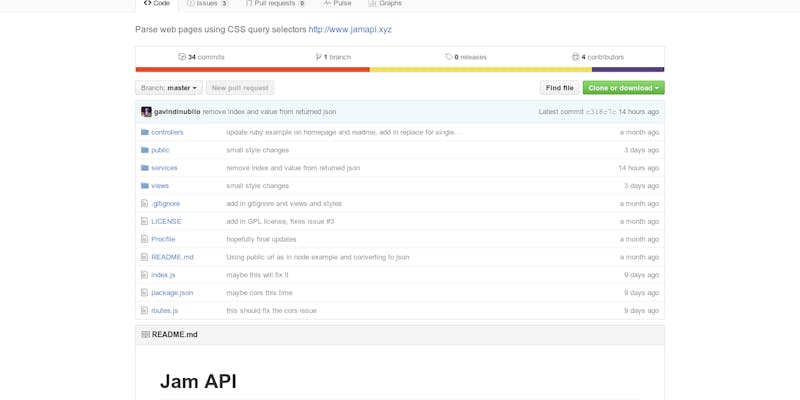Click the LICENSE file icon

tap(144, 221)
